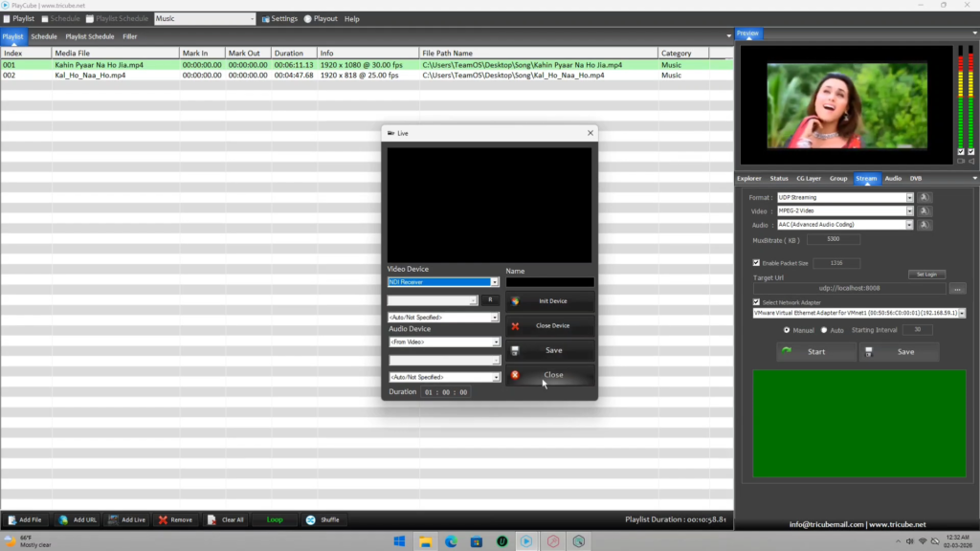Click the Add File button icon
The height and width of the screenshot is (551, 980).
[11, 519]
